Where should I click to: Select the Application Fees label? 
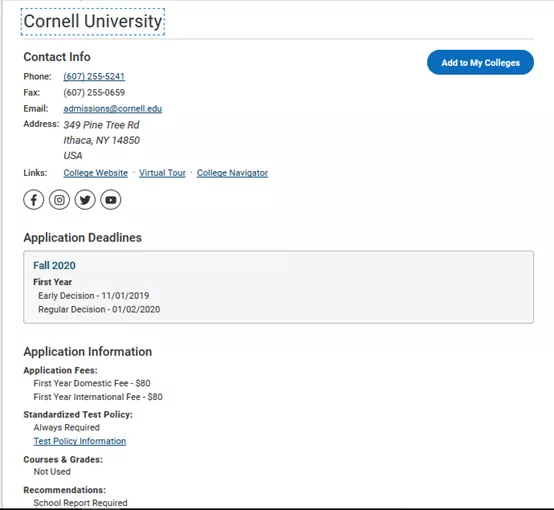[x=60, y=370]
